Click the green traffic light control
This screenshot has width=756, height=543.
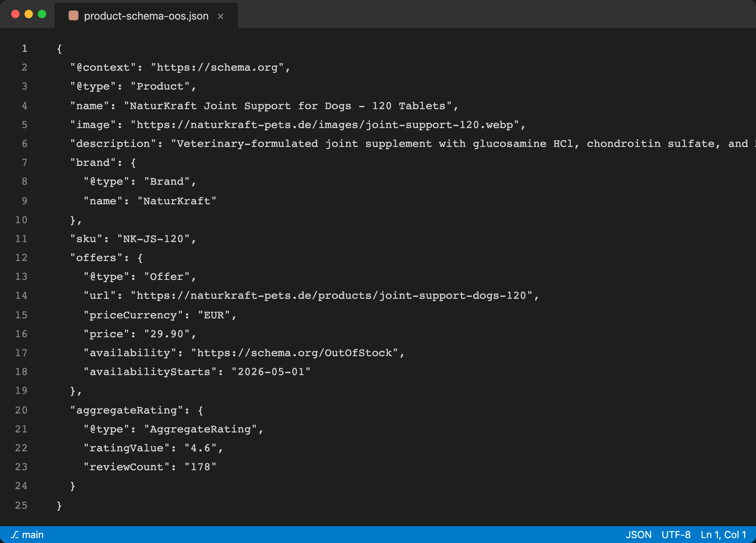[42, 14]
